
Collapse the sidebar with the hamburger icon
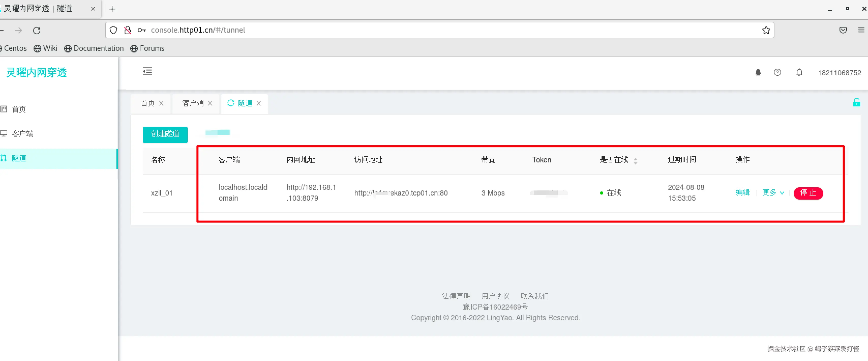[147, 72]
